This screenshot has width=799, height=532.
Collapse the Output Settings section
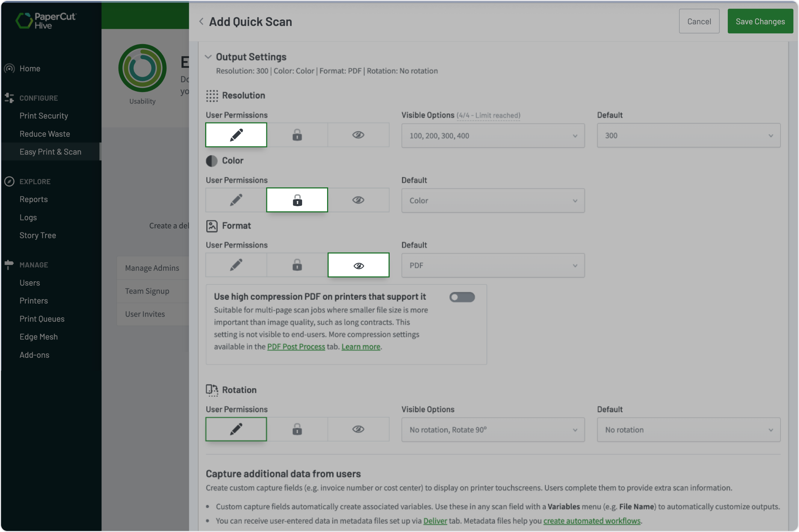[x=208, y=57]
